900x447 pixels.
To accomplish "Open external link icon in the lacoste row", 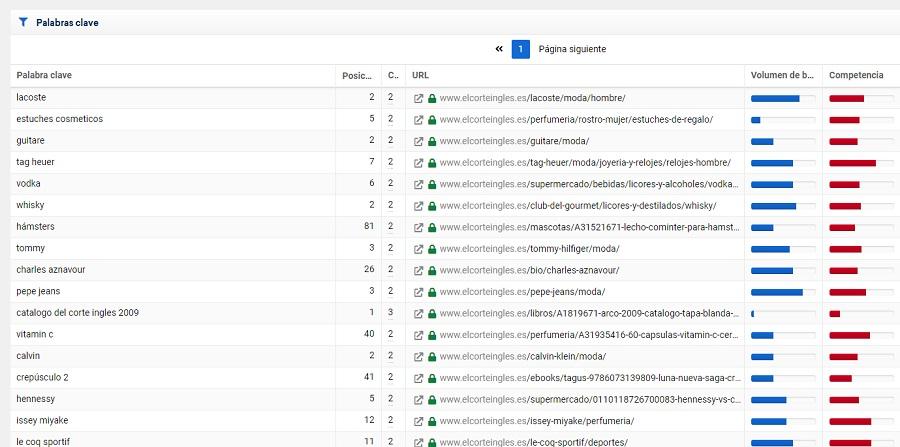I will coord(419,98).
